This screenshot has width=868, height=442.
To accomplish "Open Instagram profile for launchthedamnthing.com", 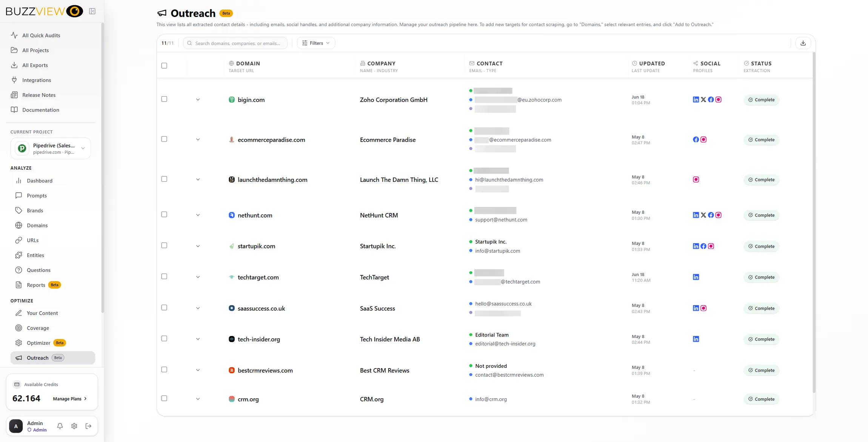I will tap(696, 180).
